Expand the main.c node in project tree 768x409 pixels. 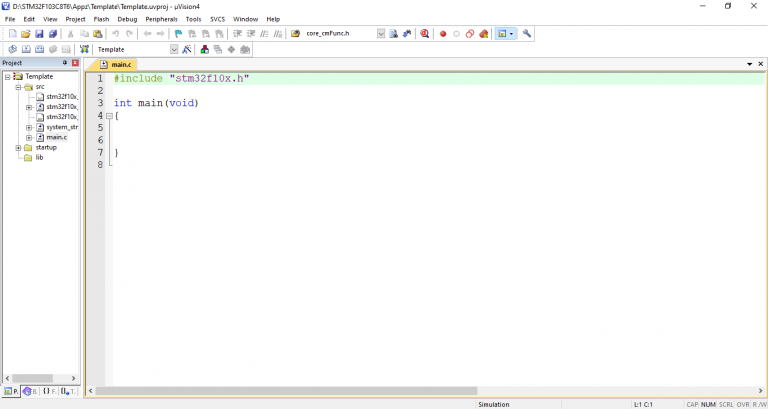pyautogui.click(x=29, y=137)
